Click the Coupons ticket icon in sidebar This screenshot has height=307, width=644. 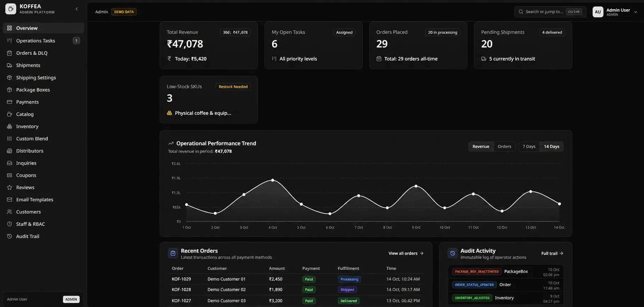click(10, 175)
